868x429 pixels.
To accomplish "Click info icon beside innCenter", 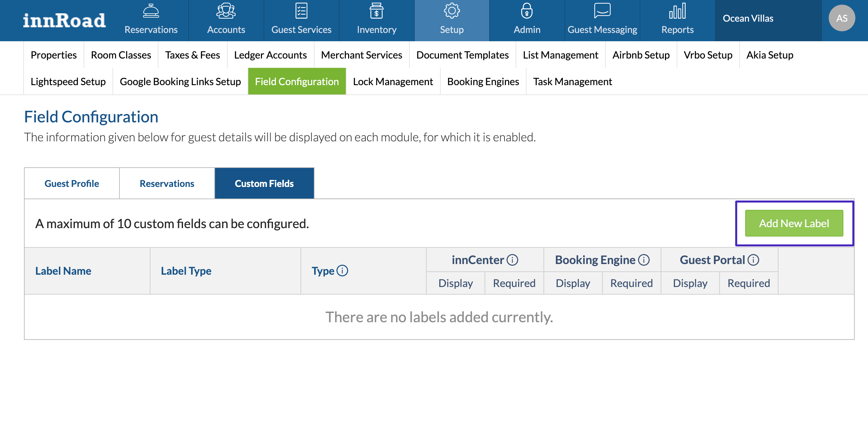I will pos(512,260).
